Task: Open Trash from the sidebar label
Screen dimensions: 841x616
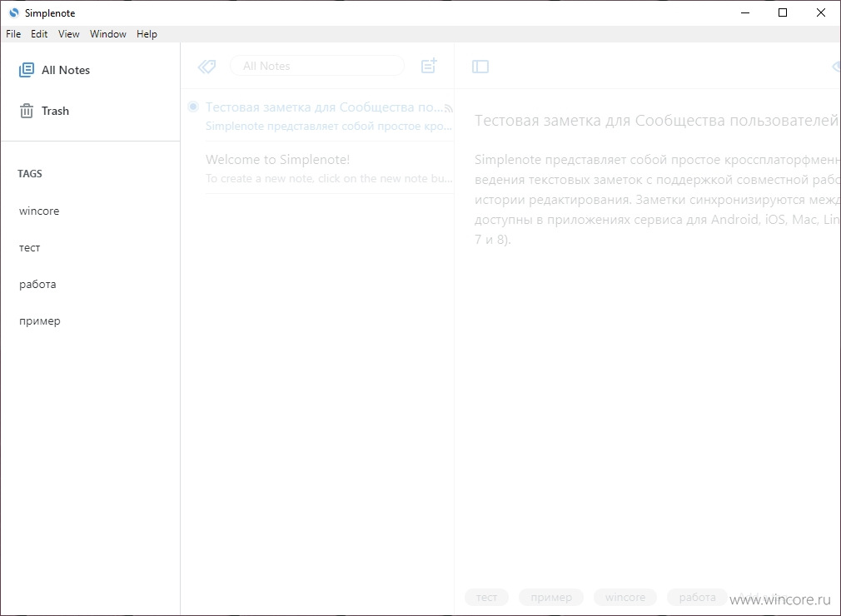Action: 55,111
